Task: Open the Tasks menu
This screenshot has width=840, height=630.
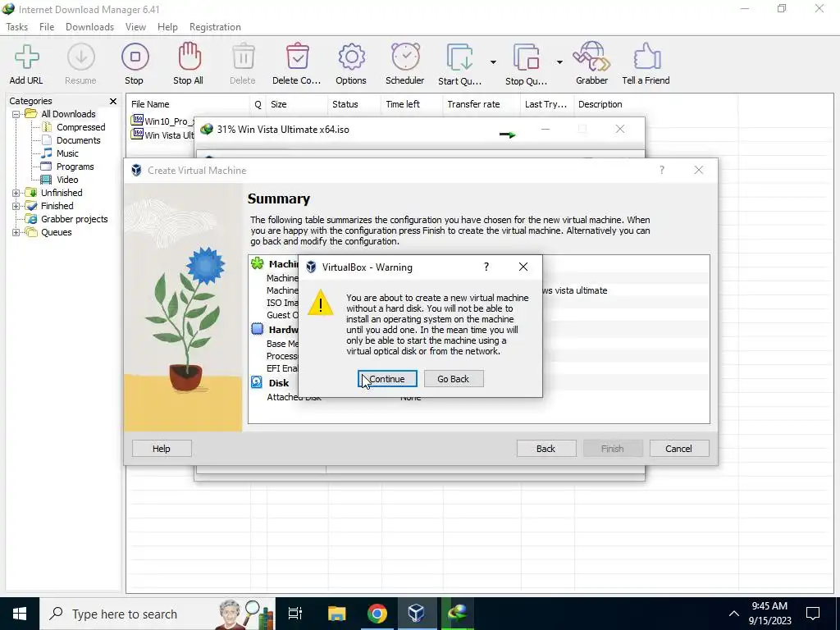Action: pyautogui.click(x=16, y=27)
